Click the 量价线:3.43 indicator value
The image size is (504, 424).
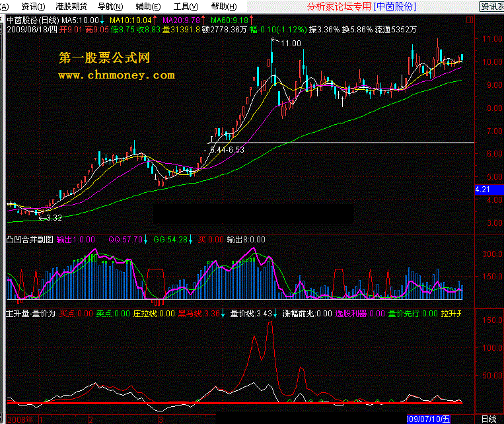252,314
